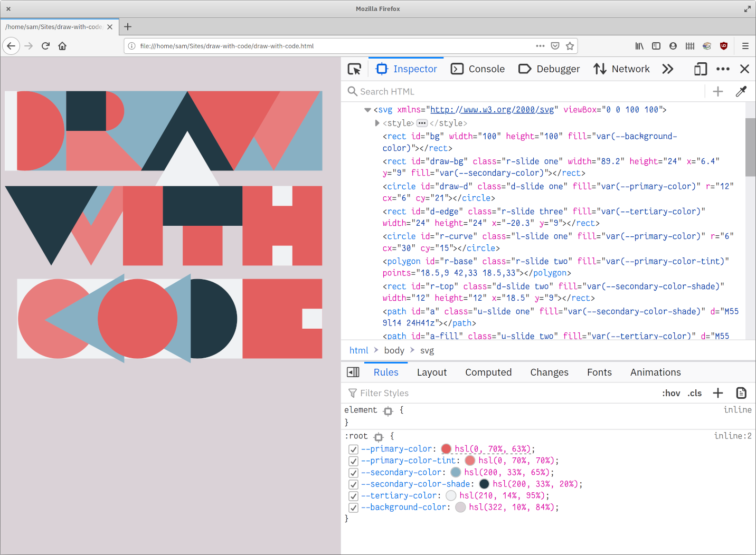Reload the current page
Screen dimensions: 756x555
[x=45, y=46]
